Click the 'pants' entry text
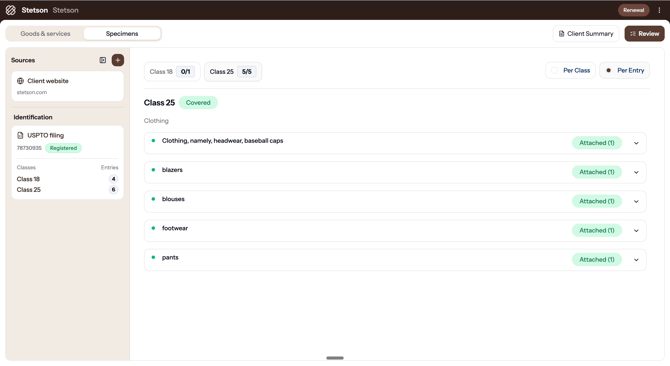Image resolution: width=670 pixels, height=366 pixels. click(170, 258)
